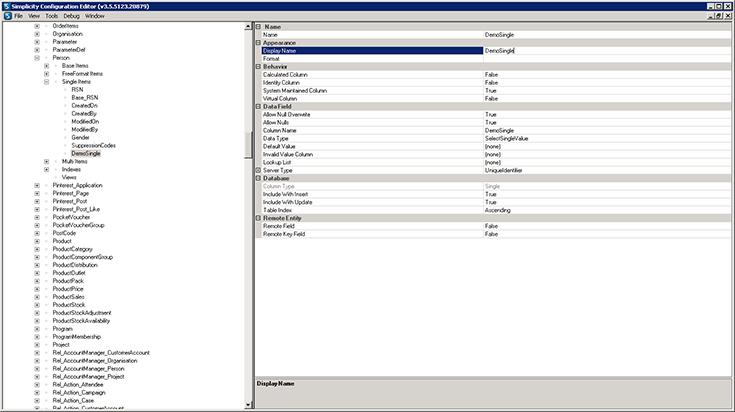The width and height of the screenshot is (735, 412).
Task: Select the ModifiedOn tree item
Action: click(x=85, y=121)
